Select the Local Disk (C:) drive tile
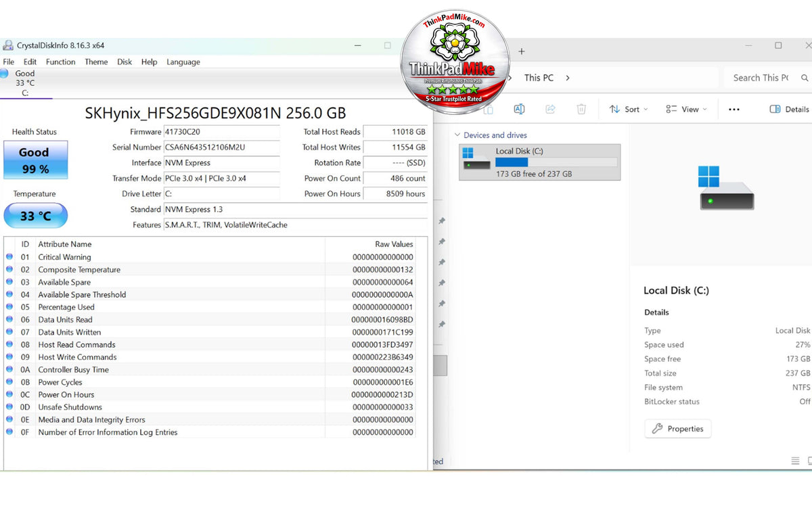This screenshot has height=510, width=812. 540,162
